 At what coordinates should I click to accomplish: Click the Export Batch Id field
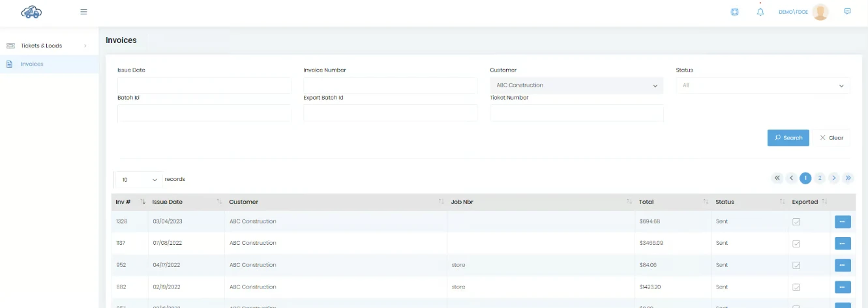click(x=391, y=113)
